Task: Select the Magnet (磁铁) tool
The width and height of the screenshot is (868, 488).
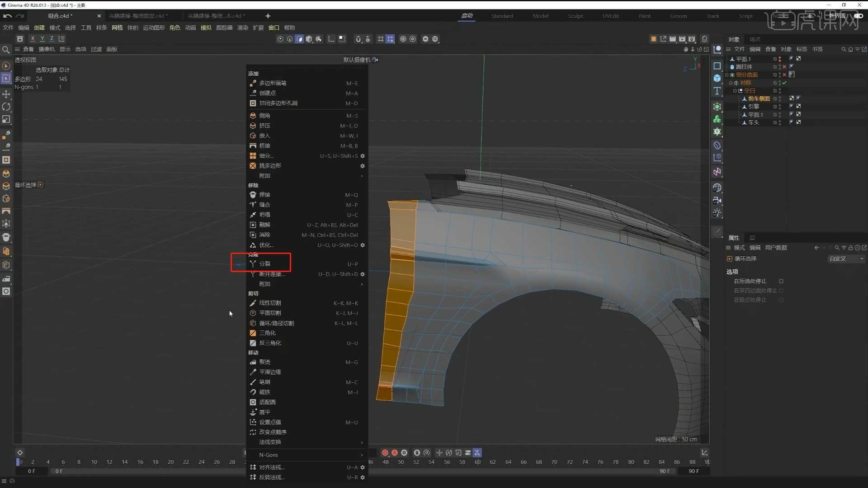Action: (307, 392)
